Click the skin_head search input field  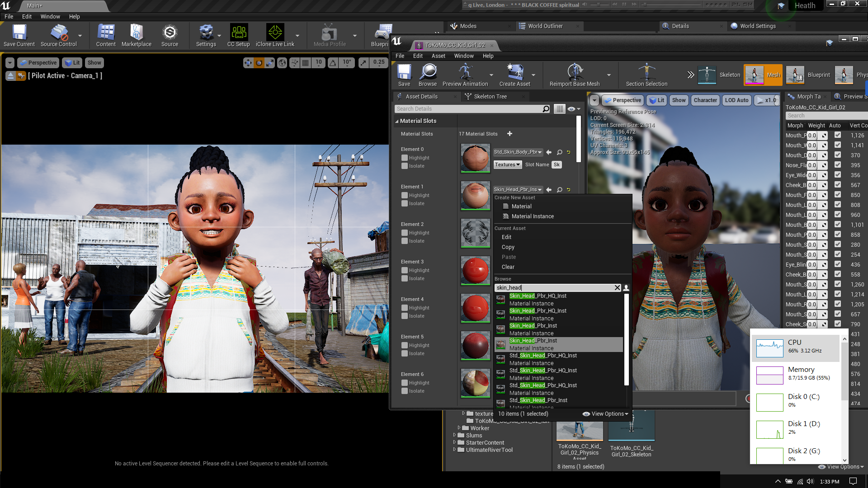click(554, 288)
